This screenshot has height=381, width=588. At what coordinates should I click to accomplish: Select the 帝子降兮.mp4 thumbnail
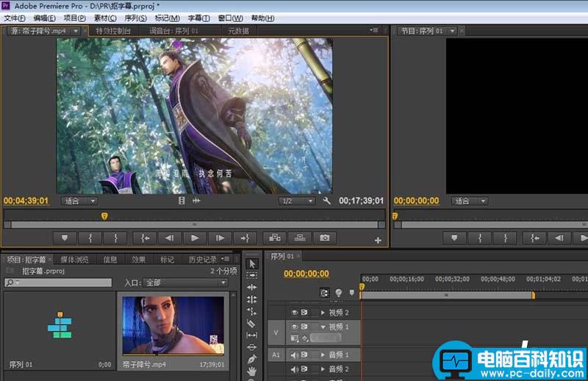(x=173, y=324)
